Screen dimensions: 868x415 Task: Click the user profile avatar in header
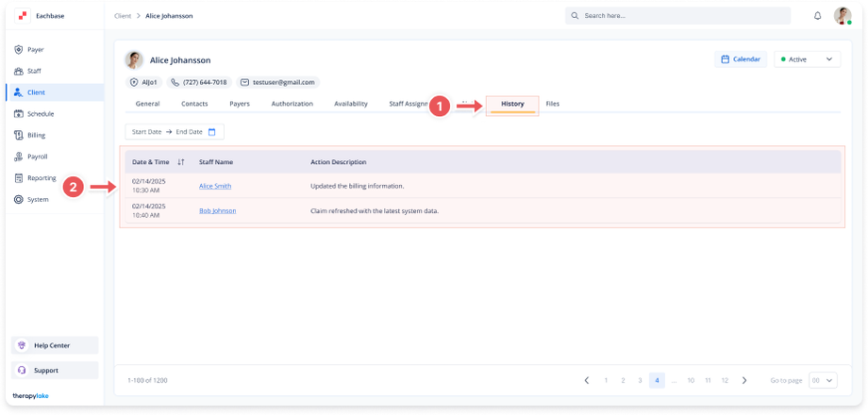pos(843,16)
